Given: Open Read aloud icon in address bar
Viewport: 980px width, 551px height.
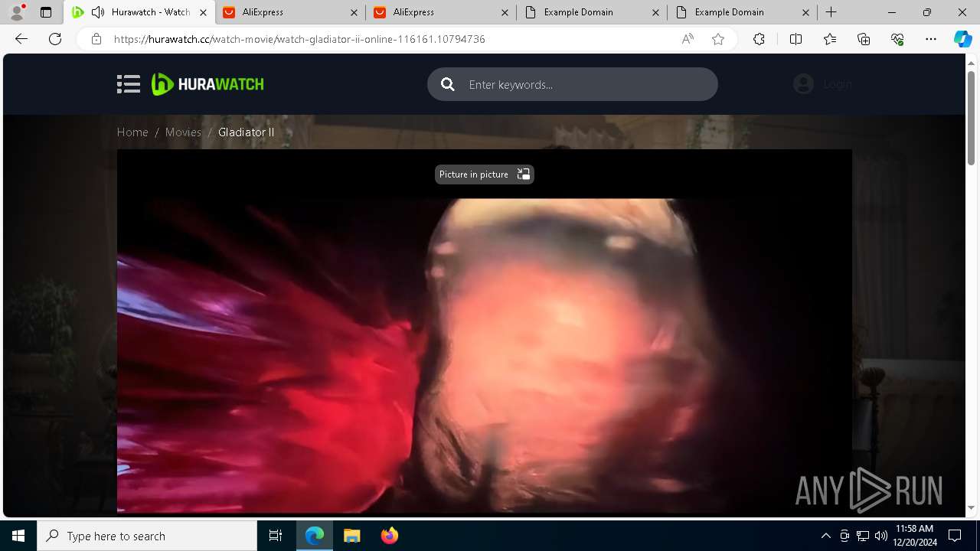Looking at the screenshot, I should tap(688, 39).
